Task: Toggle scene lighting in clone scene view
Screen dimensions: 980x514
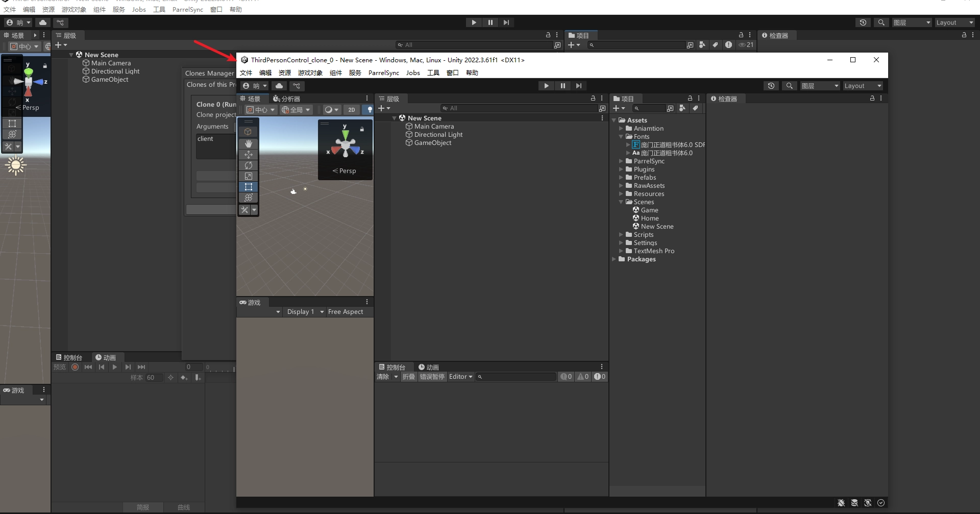Action: pos(369,110)
